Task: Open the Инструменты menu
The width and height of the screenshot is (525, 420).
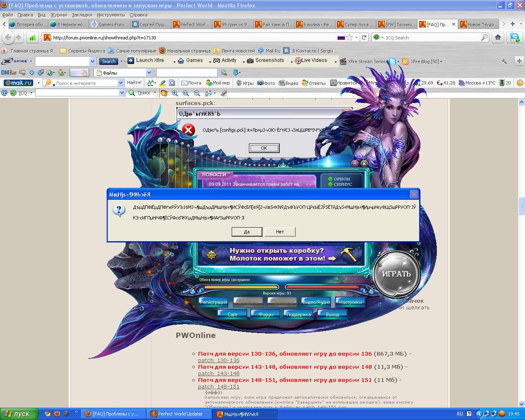Action: tap(111, 15)
